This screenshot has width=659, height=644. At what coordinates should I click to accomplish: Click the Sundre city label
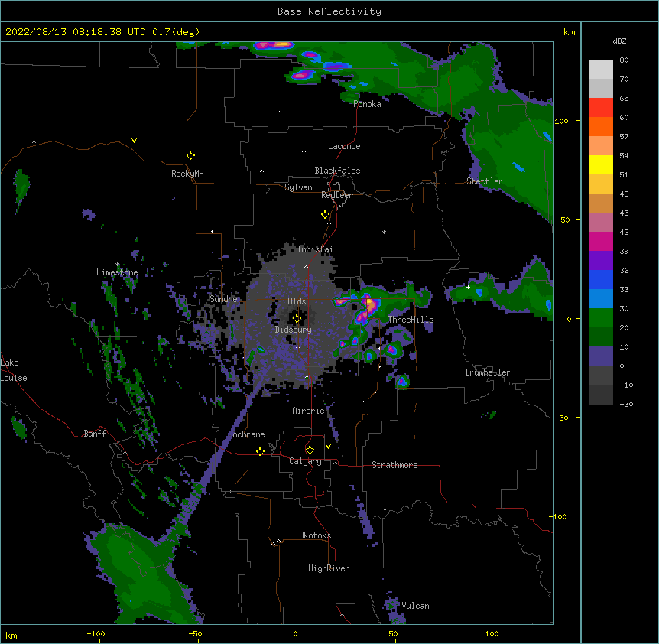coord(223,299)
